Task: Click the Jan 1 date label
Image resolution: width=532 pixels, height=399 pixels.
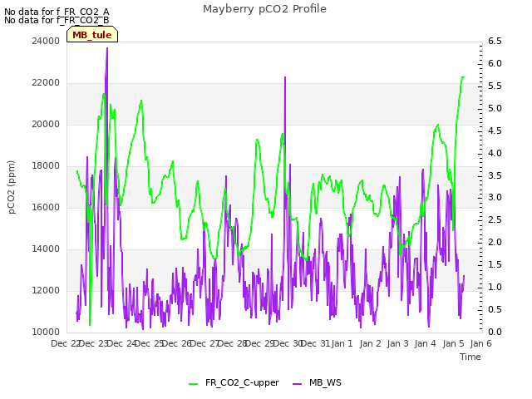Action: (342, 343)
